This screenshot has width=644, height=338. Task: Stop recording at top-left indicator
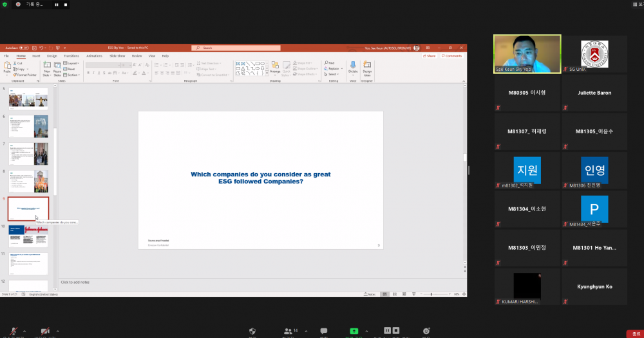65,5
